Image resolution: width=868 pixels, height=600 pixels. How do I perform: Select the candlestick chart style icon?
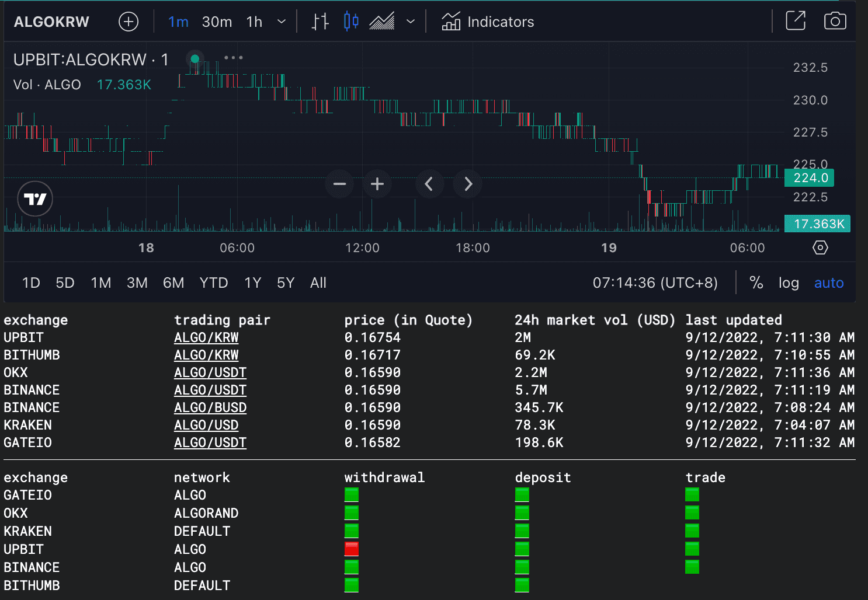pyautogui.click(x=351, y=22)
